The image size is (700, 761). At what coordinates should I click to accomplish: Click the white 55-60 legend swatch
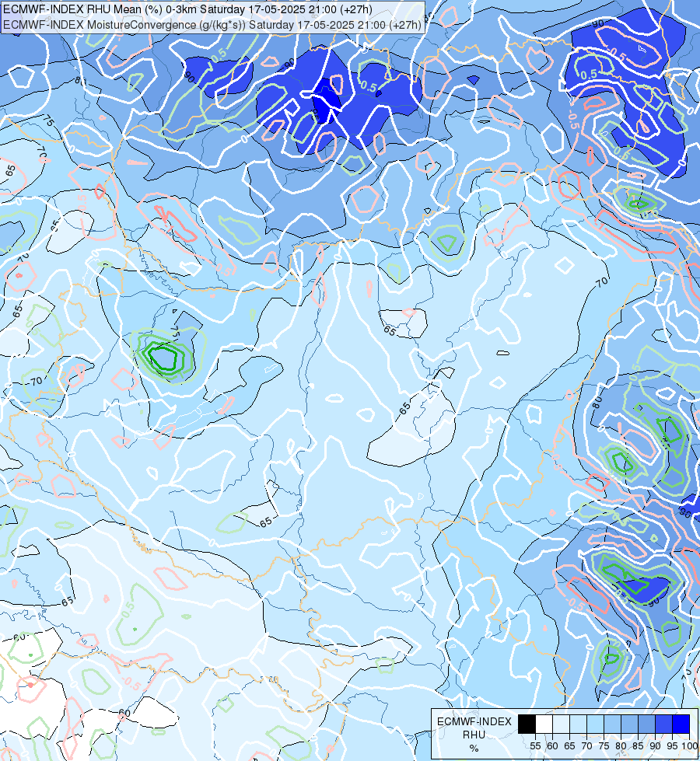(x=544, y=724)
